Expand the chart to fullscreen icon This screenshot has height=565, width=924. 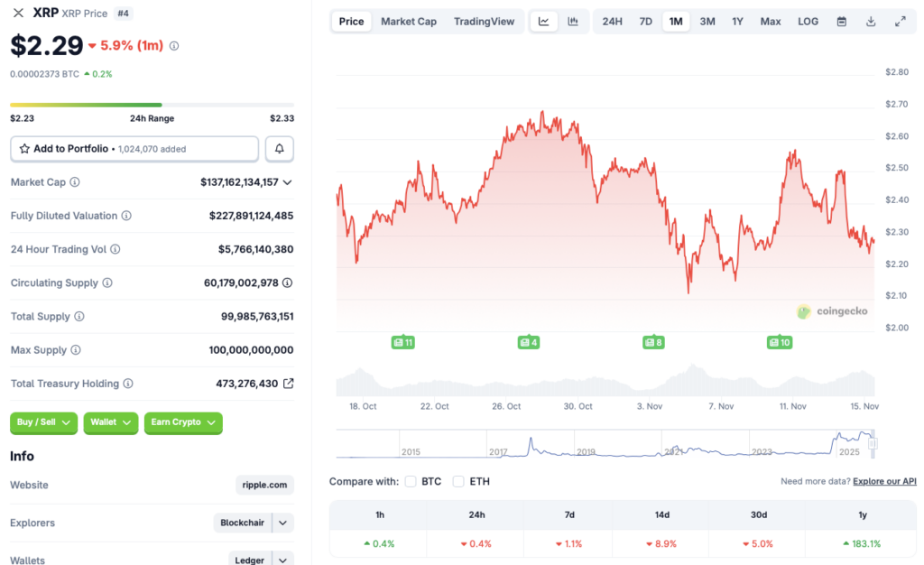pos(898,21)
